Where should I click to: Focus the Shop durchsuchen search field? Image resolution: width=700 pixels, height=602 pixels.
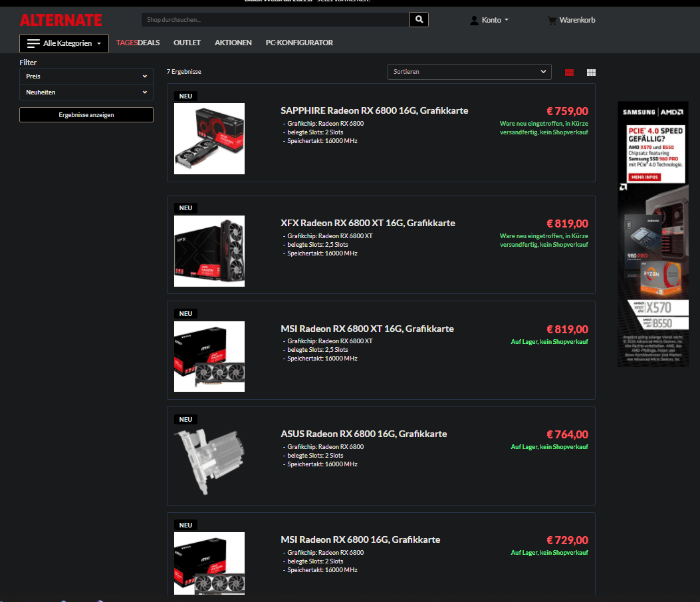pos(275,20)
